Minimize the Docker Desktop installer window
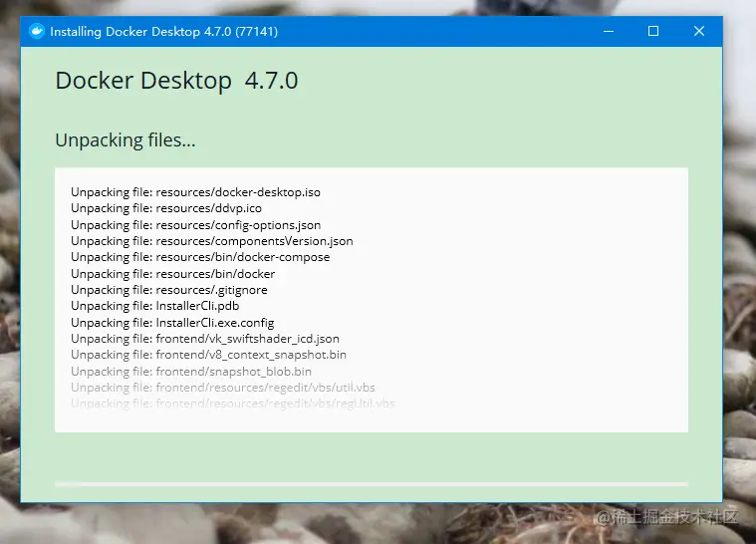 (x=609, y=31)
